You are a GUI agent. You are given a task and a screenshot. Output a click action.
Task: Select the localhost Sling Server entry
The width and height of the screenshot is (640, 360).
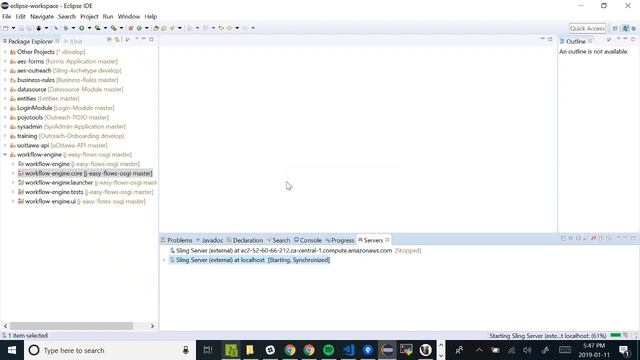pyautogui.click(x=249, y=260)
